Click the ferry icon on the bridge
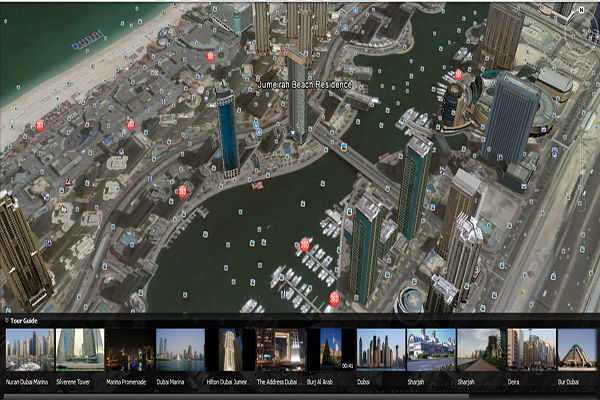This screenshot has height=400, width=600. point(344,147)
